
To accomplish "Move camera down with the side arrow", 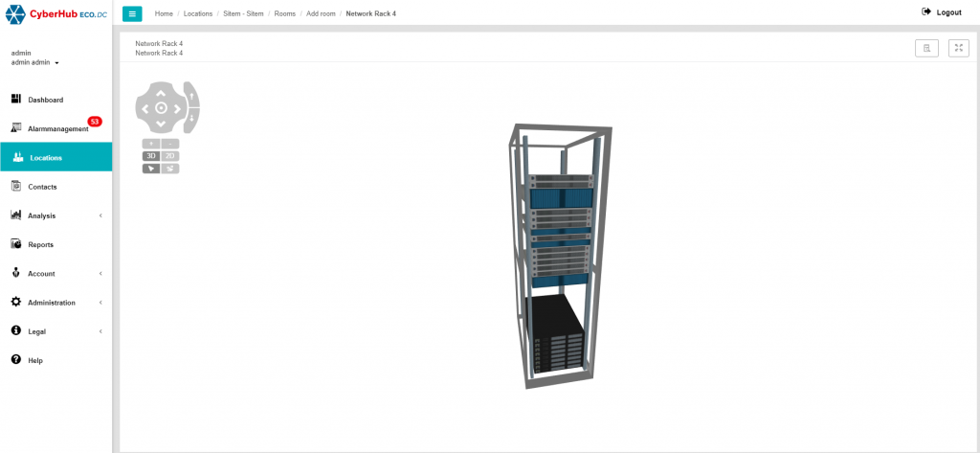I will [x=192, y=119].
